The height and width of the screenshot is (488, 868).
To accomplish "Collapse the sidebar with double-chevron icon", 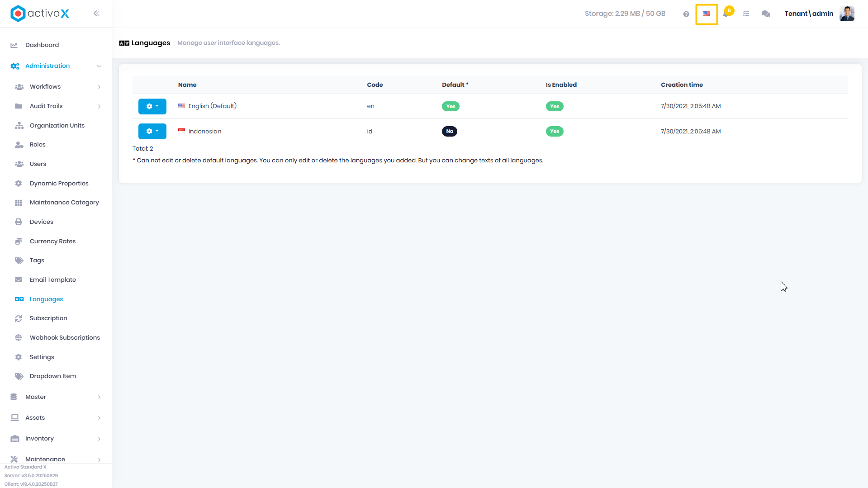I will [96, 14].
